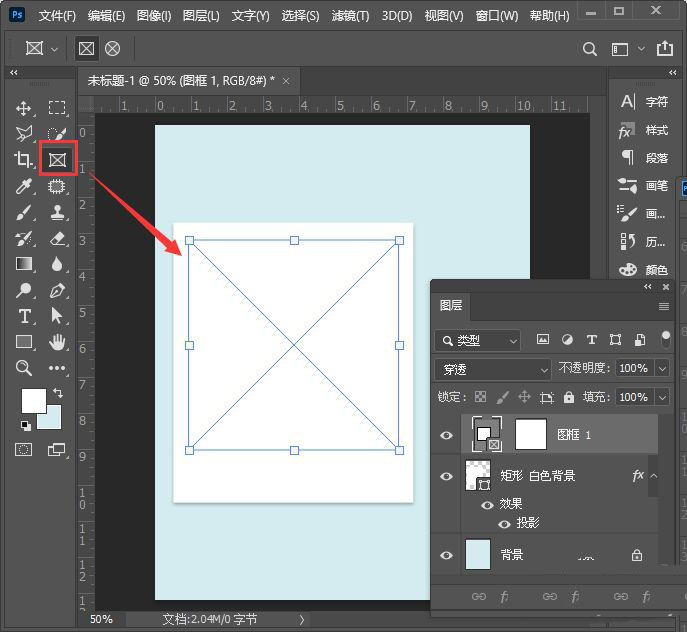Select the Frame tool in toolbar

click(58, 160)
